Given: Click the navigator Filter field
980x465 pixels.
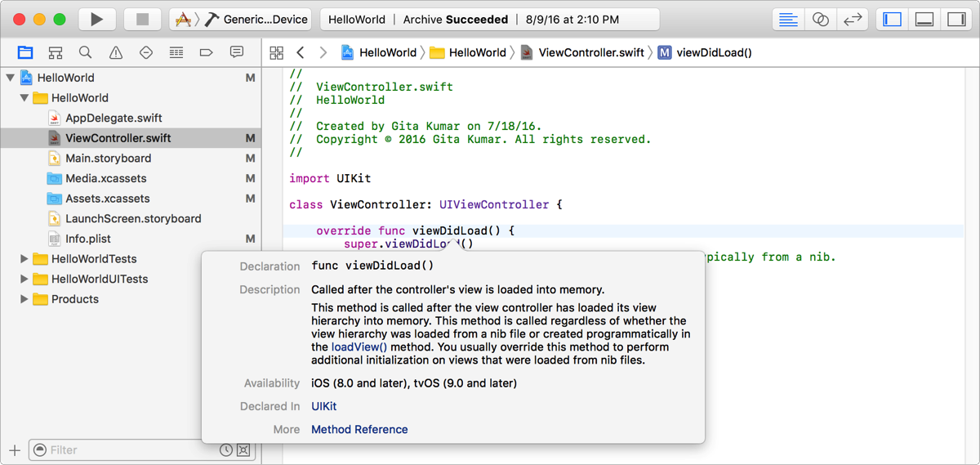Looking at the screenshot, I should point(131,450).
